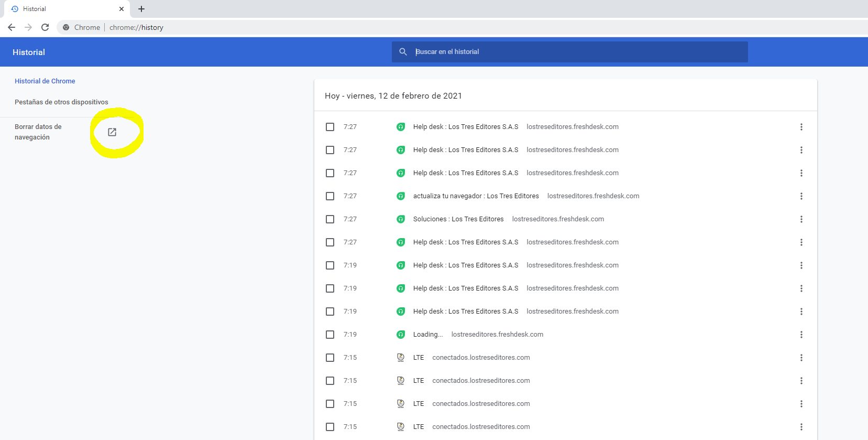Screen dimensions: 868x440
Task: Check the 7:15 LTE entry lowest on screen
Action: pyautogui.click(x=330, y=427)
